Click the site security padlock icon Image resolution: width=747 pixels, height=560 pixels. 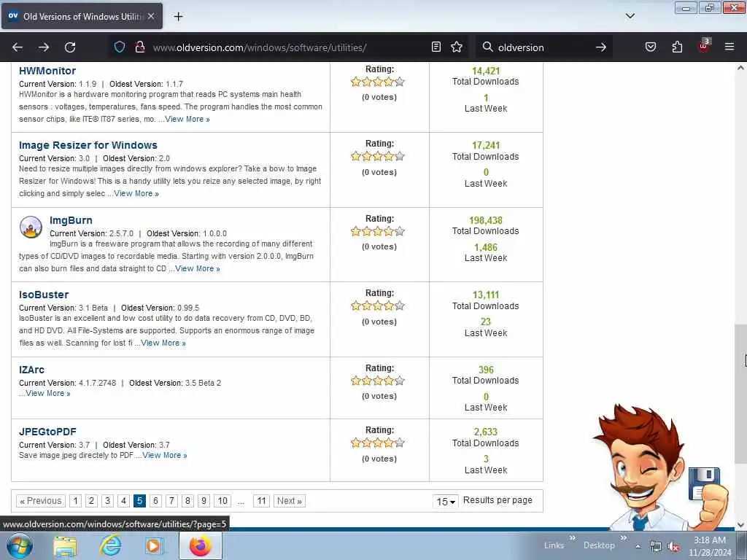coord(139,47)
